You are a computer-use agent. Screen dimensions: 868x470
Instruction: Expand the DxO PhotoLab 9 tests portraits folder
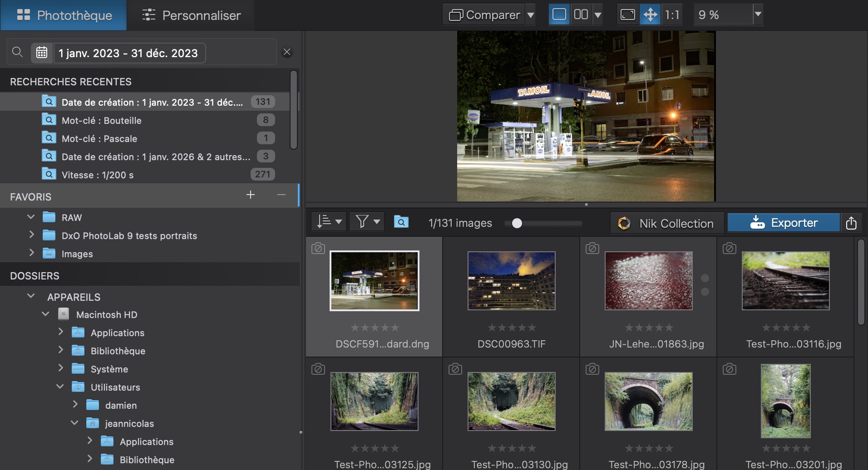pyautogui.click(x=31, y=235)
